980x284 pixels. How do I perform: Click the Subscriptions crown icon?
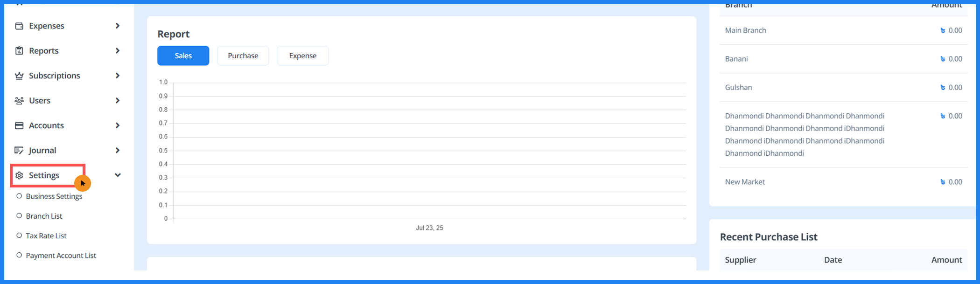[19, 76]
